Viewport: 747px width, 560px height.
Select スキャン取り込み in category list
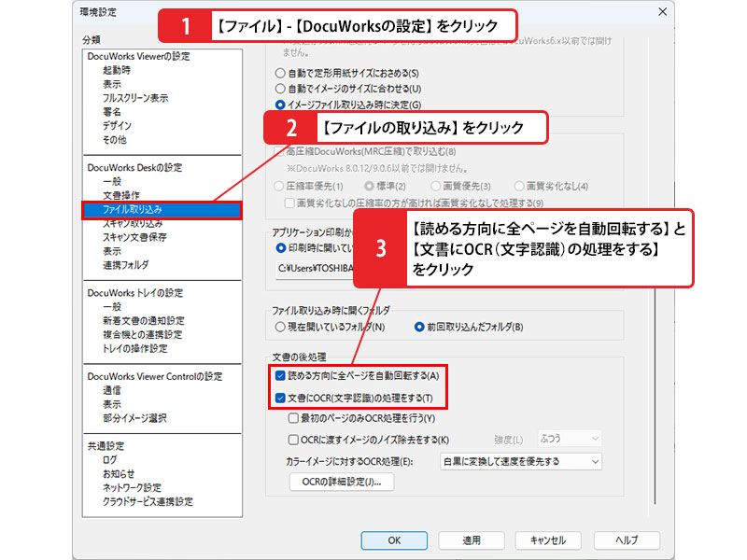133,223
